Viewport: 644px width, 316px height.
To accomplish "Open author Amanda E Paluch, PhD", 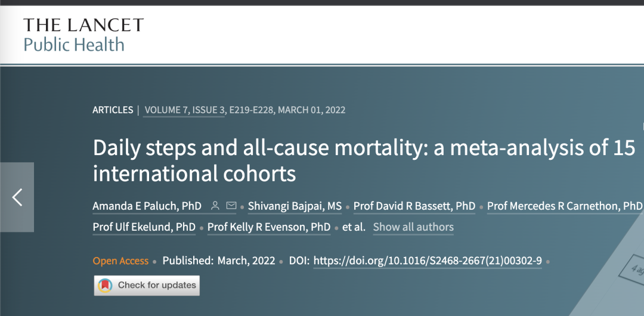I will (147, 206).
